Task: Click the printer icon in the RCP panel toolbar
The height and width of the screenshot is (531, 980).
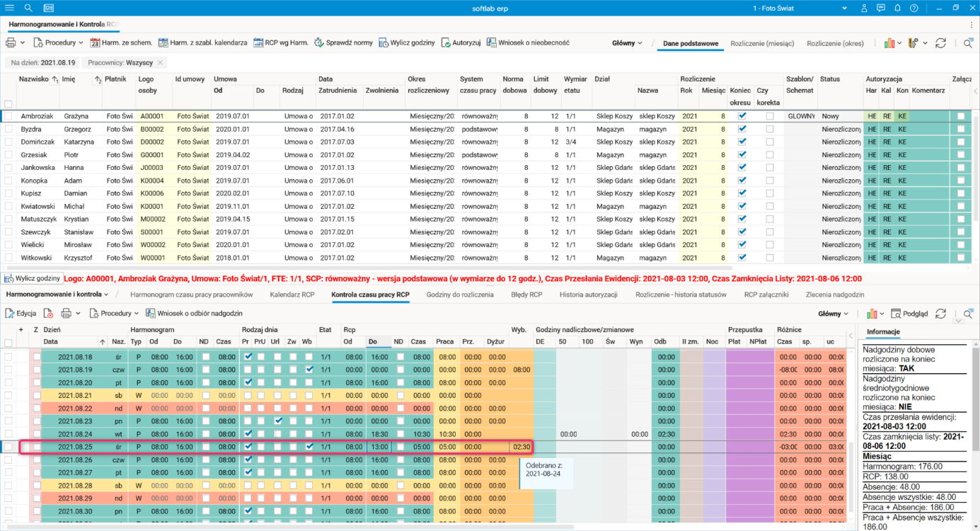Action: (66, 313)
